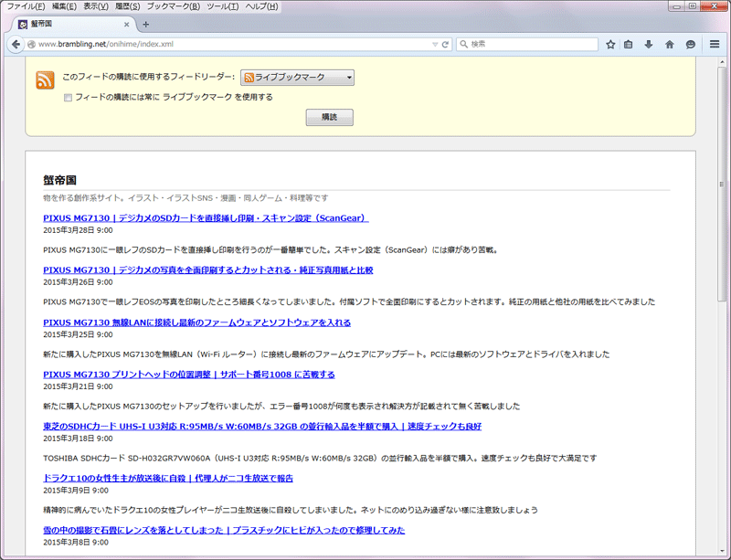731x560 pixels.
Task: Click the date 2015年3月18日 9:00
Action: coord(78,438)
